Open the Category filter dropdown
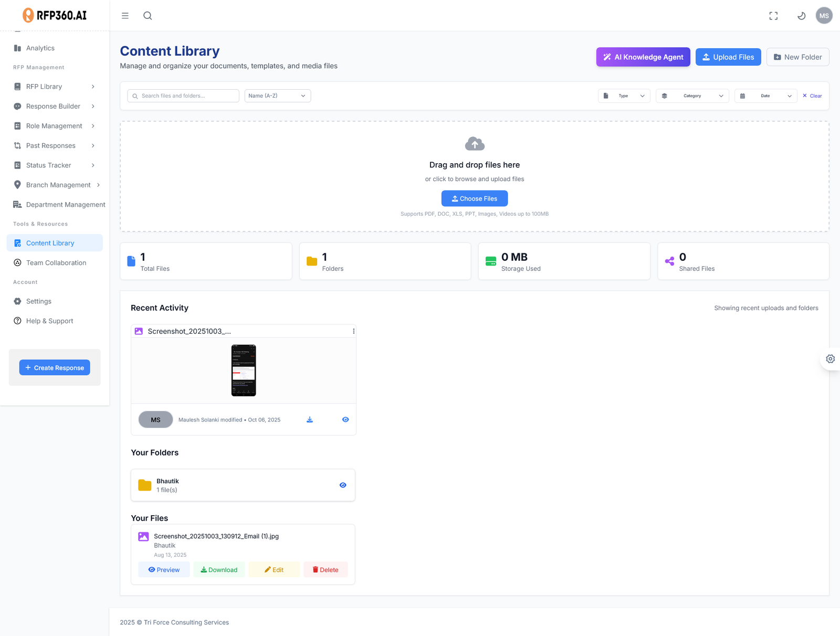Image resolution: width=840 pixels, height=636 pixels. click(x=692, y=96)
